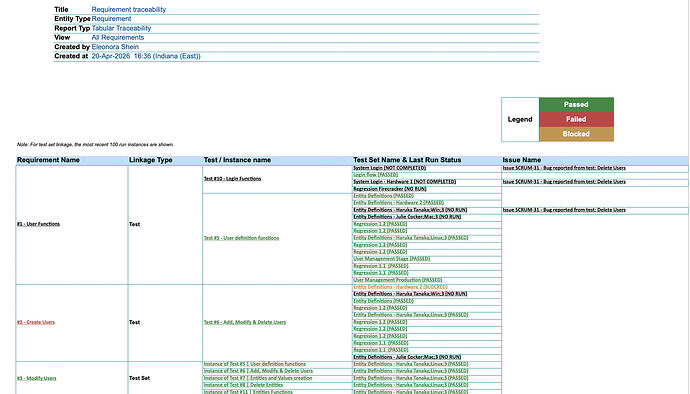Open 'Test #10 - Login Functions' link
690x394 pixels.
pyautogui.click(x=232, y=179)
